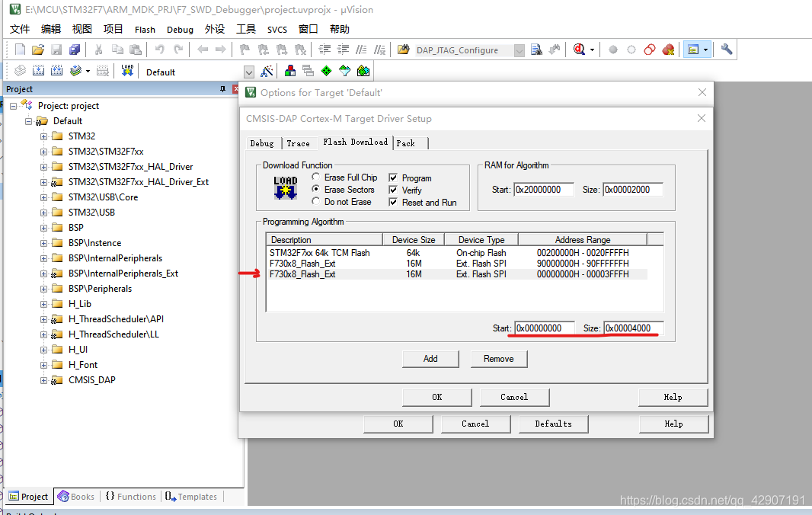Open the Flash menu
812x515 pixels.
pyautogui.click(x=145, y=30)
